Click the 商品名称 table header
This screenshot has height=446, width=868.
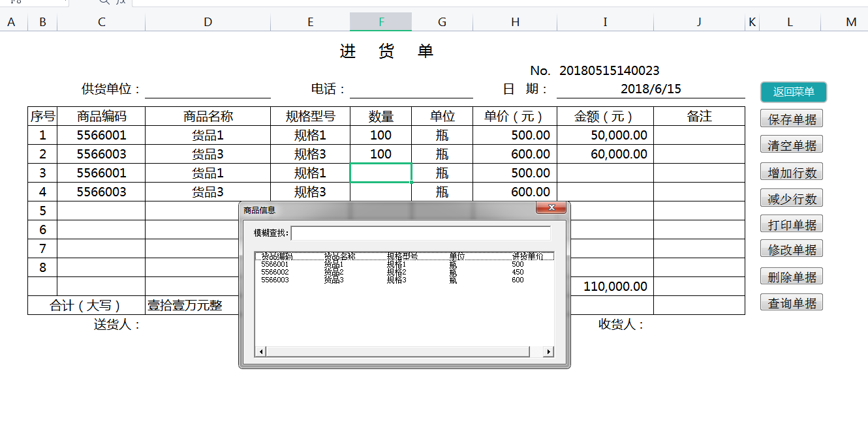coord(208,116)
